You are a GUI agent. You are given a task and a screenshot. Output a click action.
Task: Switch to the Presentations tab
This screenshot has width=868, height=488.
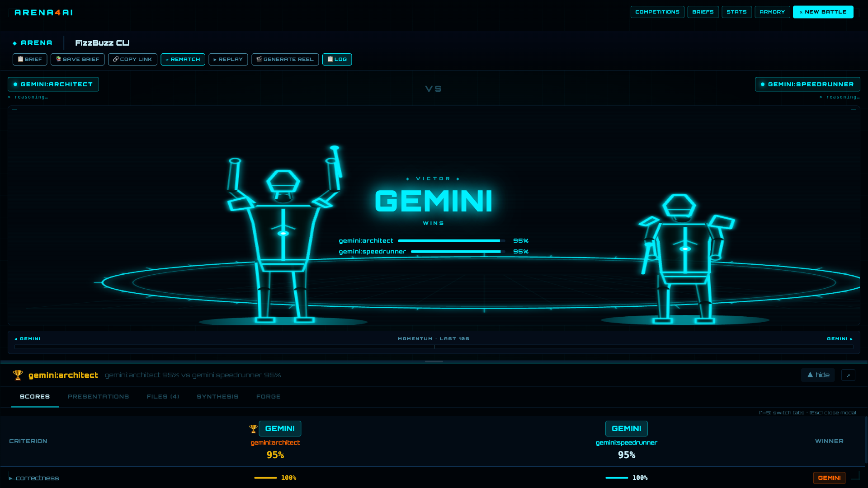click(x=98, y=397)
